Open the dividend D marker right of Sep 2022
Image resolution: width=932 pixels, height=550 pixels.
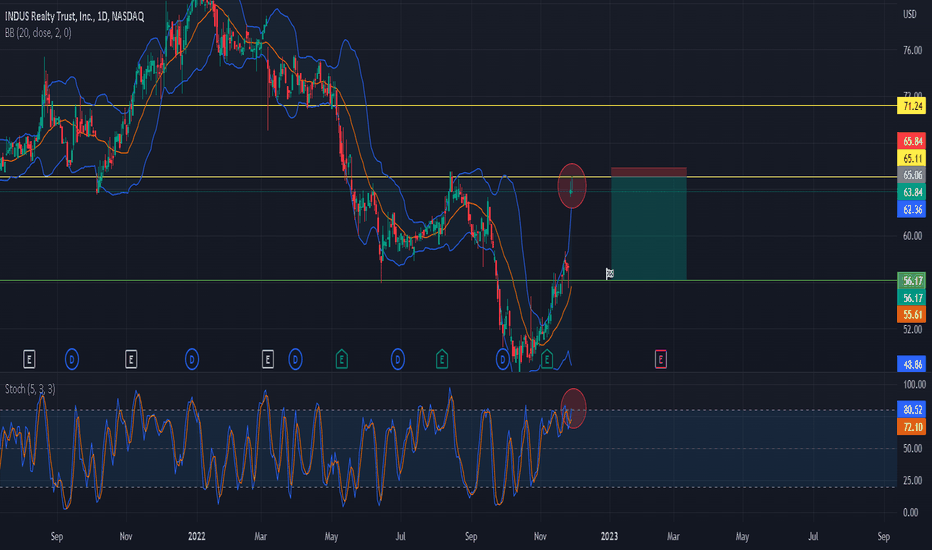pos(502,359)
